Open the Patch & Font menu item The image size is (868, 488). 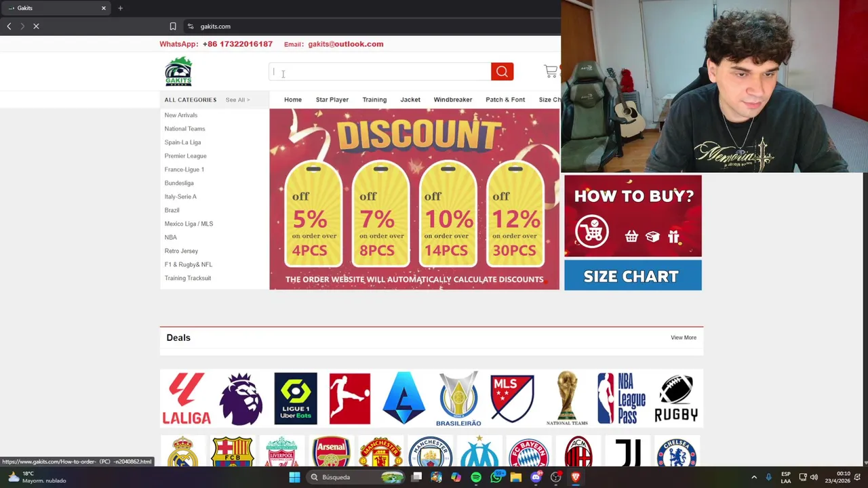pos(505,100)
